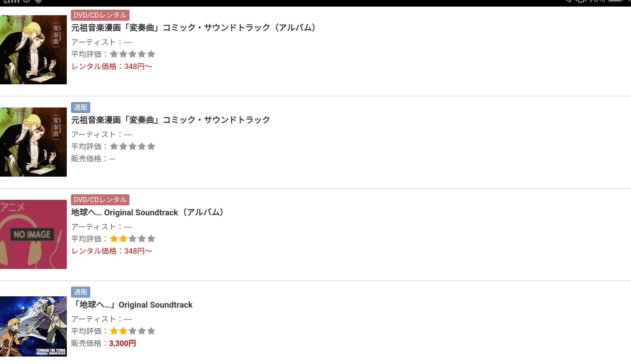Open the second 変奏曲 cover thumbnail
Image resolution: width=631 pixels, height=364 pixels.
click(33, 142)
